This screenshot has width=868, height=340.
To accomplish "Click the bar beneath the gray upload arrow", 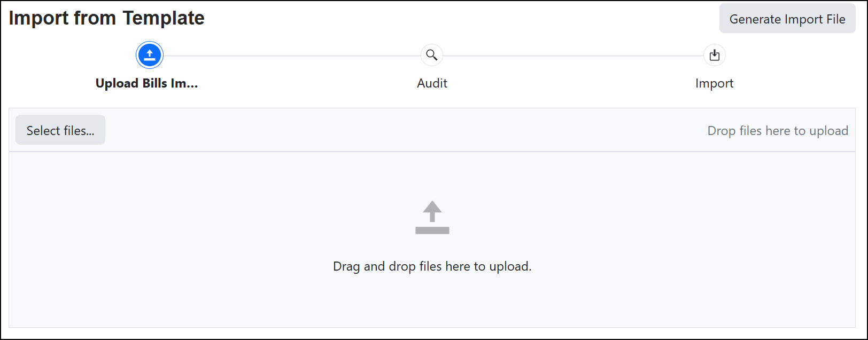I will coord(432,231).
